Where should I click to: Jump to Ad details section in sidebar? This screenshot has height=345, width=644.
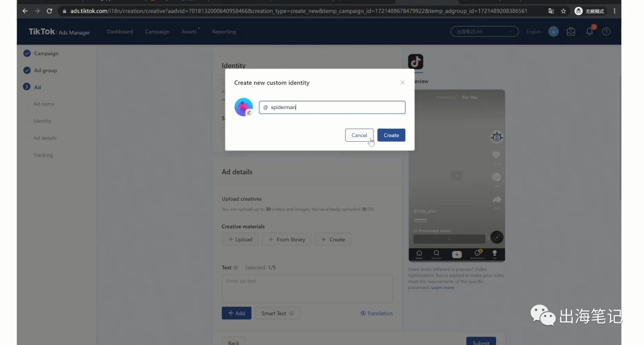(45, 138)
